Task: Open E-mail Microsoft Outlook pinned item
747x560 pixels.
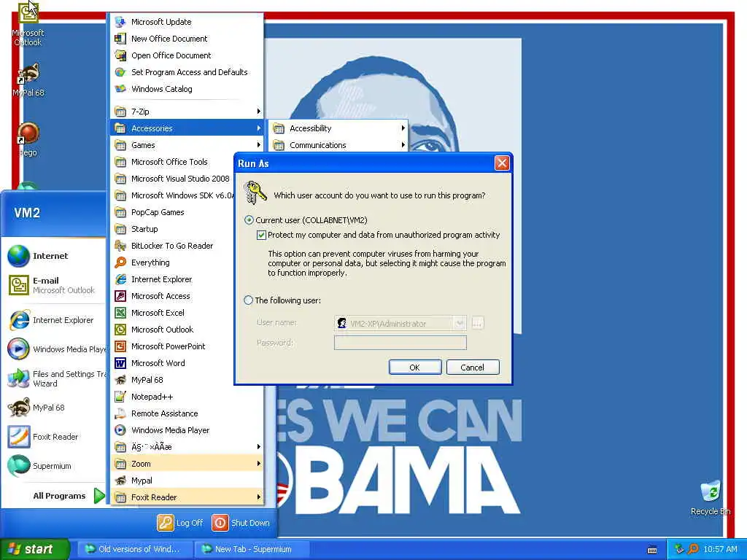Action: [x=53, y=285]
